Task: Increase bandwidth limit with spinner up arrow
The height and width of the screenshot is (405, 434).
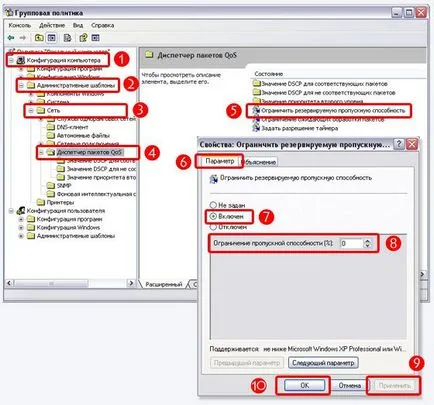Action: [x=367, y=241]
